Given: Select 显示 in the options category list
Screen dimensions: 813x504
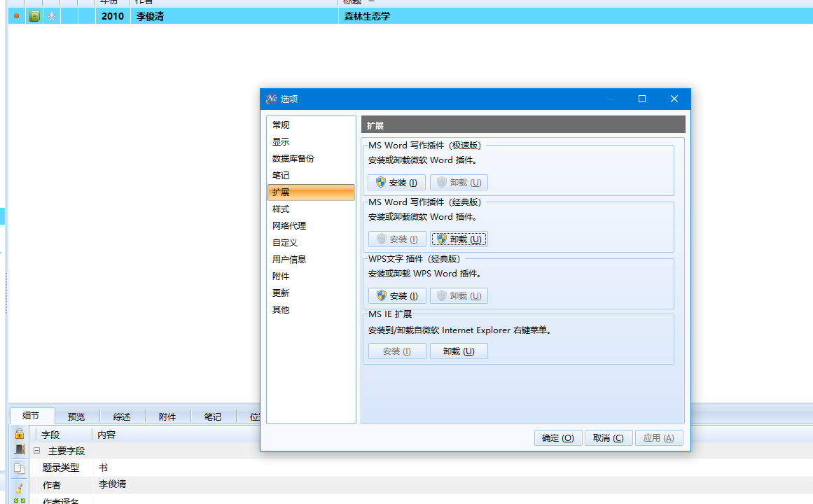Looking at the screenshot, I should (311, 141).
